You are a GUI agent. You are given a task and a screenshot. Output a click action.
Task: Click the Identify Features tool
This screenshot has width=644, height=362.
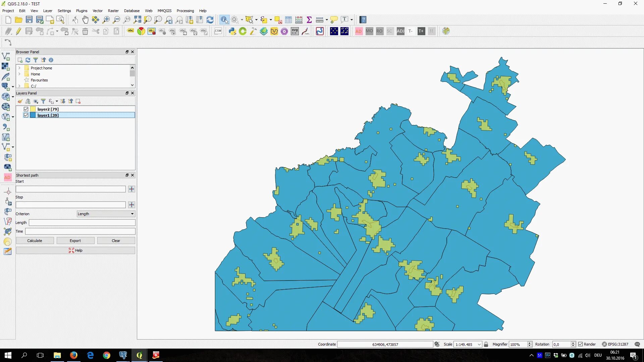pyautogui.click(x=224, y=20)
